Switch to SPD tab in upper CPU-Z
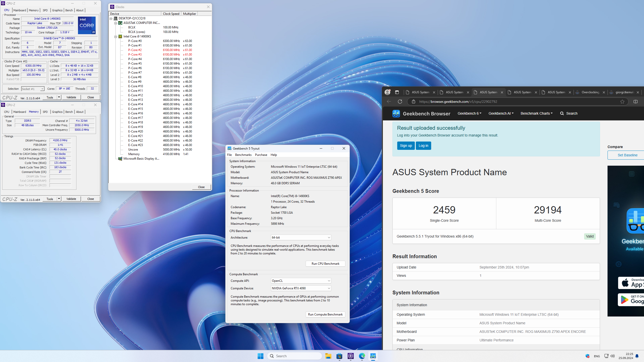 point(45,10)
